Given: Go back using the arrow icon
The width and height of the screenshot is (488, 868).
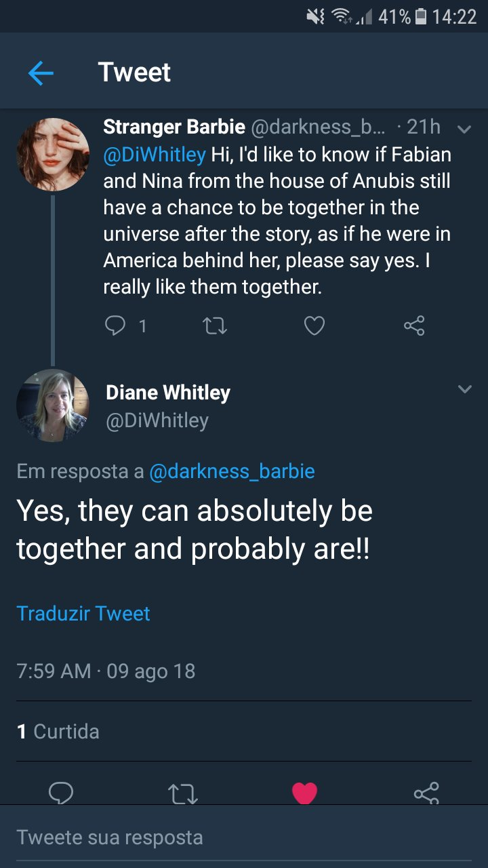Looking at the screenshot, I should point(41,73).
